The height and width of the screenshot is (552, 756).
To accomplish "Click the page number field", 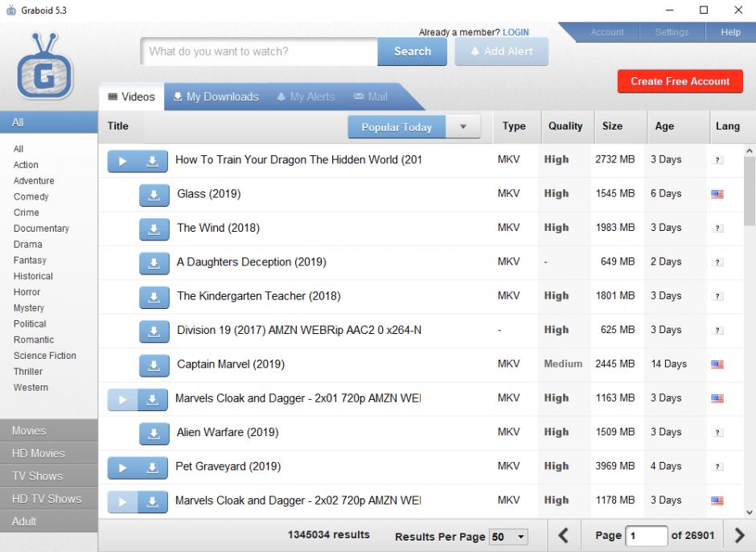I will click(647, 536).
